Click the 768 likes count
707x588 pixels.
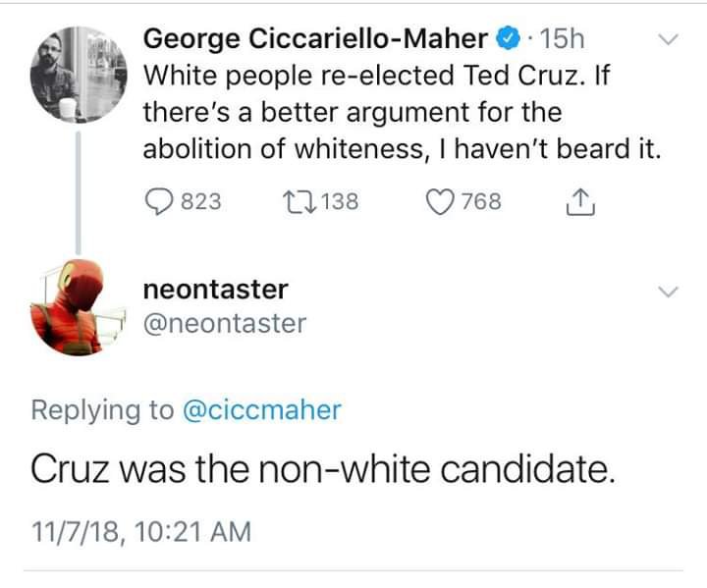(x=481, y=202)
